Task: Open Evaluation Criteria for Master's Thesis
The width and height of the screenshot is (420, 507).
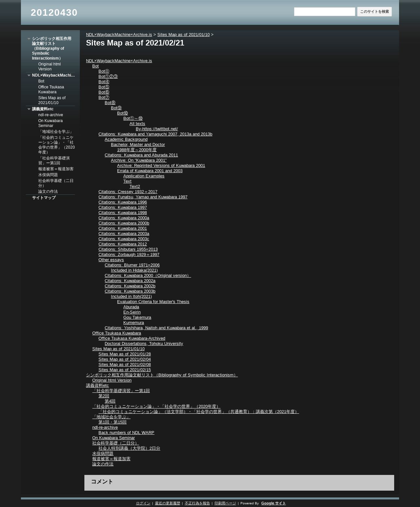Action: coord(153,301)
